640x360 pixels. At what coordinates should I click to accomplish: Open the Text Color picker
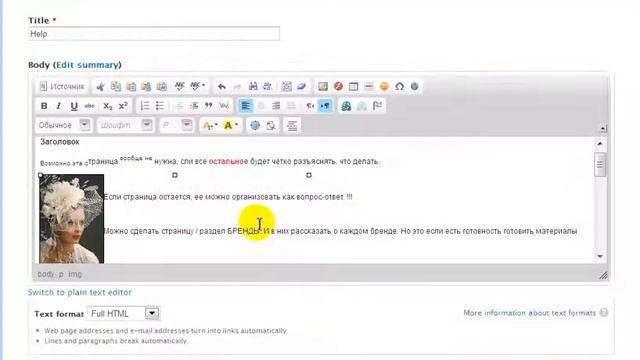210,125
